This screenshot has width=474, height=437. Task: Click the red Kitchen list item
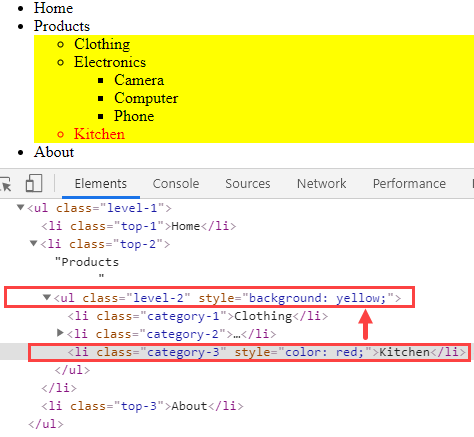point(99,134)
